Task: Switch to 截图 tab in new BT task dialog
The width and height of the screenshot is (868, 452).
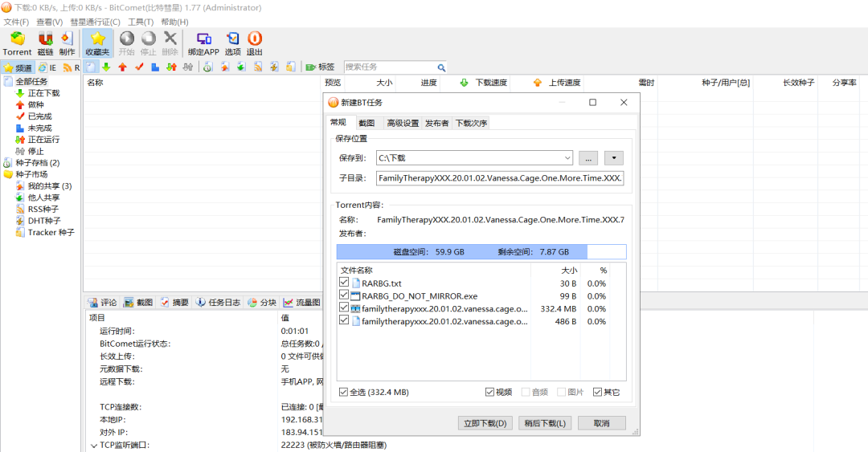Action: pos(366,123)
